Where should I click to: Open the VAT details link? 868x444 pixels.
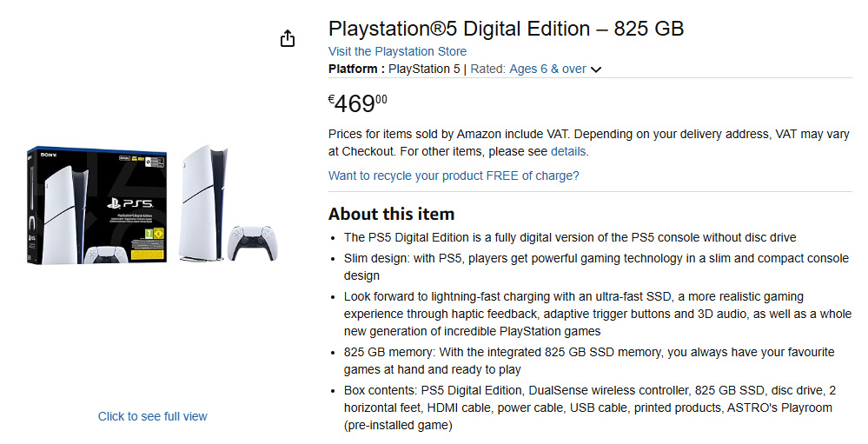coord(568,151)
